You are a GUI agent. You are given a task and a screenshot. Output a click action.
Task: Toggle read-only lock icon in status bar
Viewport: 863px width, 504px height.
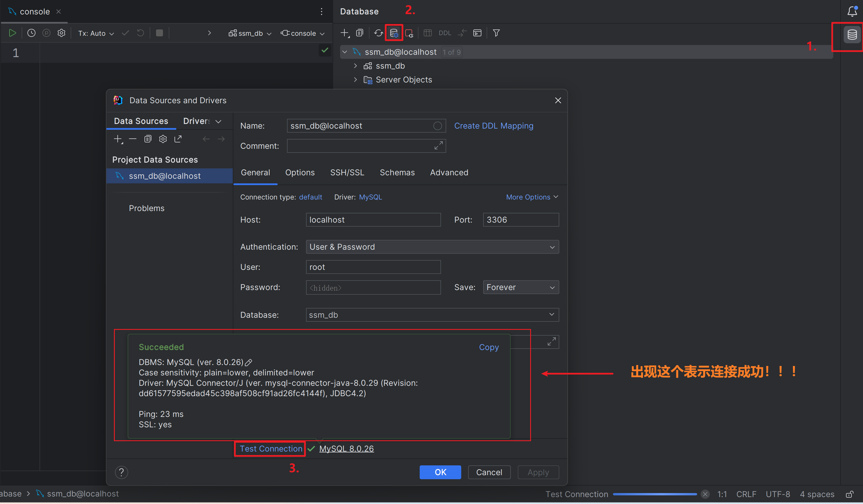[x=849, y=494]
